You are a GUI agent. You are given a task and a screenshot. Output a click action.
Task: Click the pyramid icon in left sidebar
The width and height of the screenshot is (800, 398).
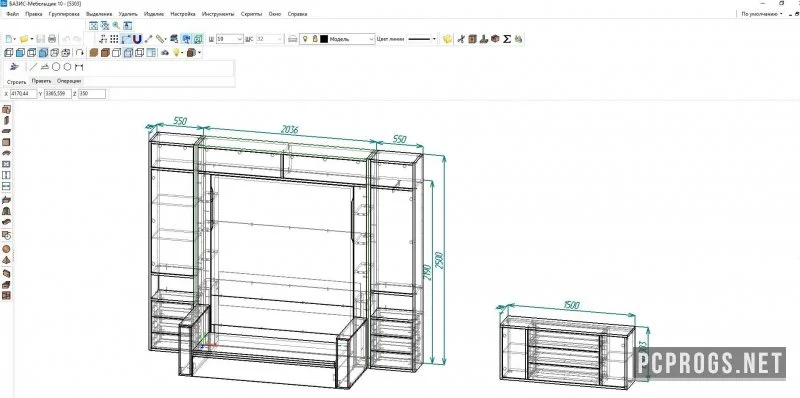(x=7, y=260)
